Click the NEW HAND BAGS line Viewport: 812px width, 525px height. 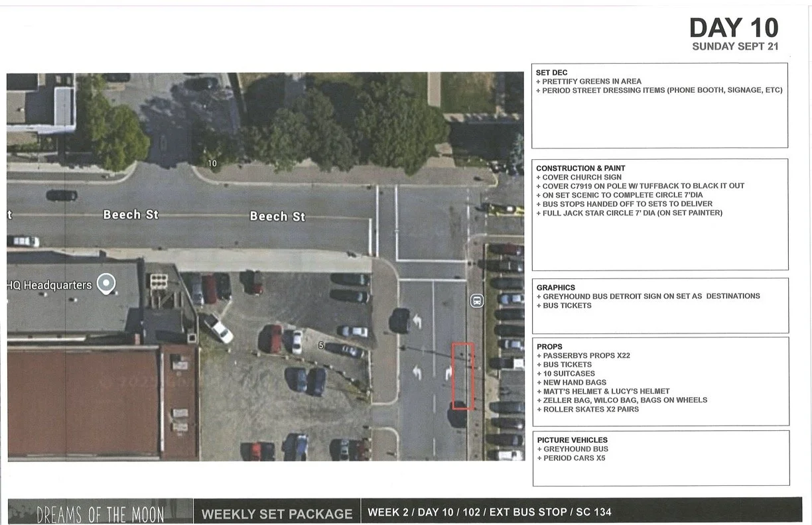coord(571,382)
